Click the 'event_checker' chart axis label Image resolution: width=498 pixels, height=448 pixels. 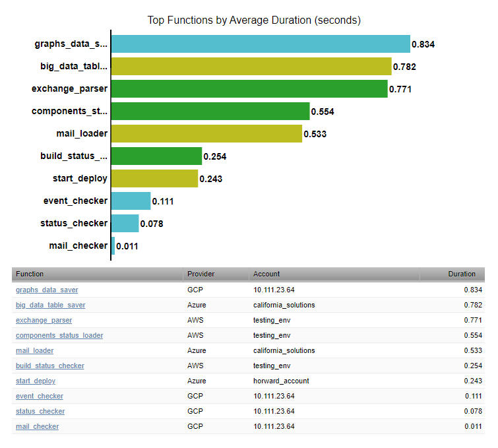[76, 201]
